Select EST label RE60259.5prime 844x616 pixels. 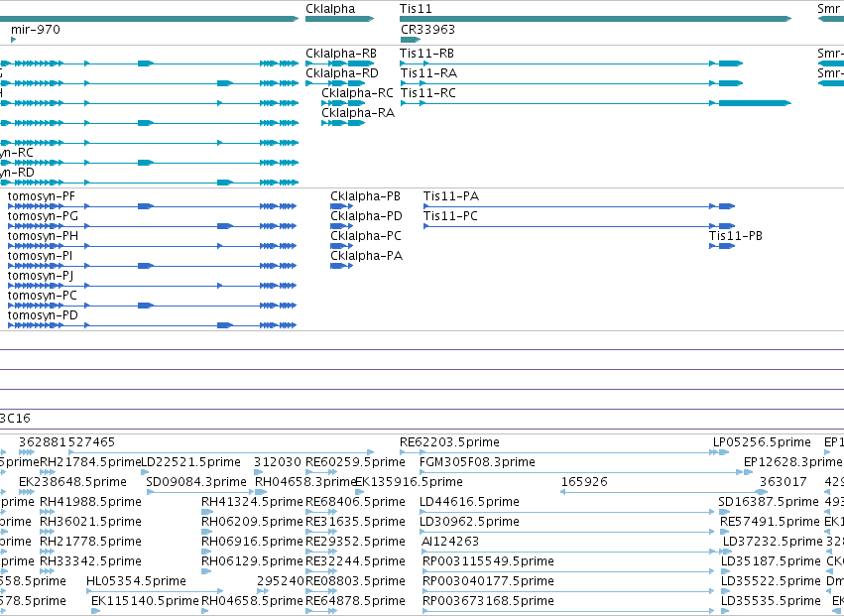point(355,462)
